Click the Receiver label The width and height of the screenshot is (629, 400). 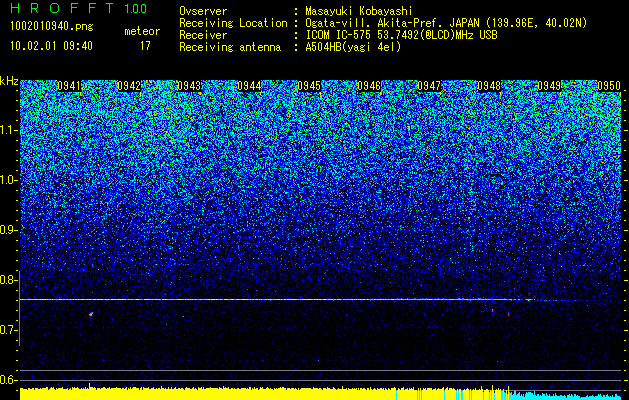(x=203, y=35)
